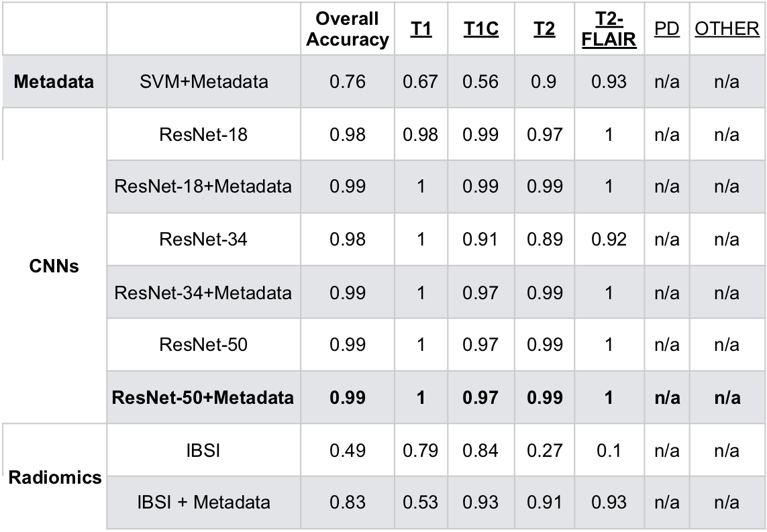This screenshot has height=532, width=767.
Task: Select the ResNet-34+Metadata row label
Action: pyautogui.click(x=203, y=292)
